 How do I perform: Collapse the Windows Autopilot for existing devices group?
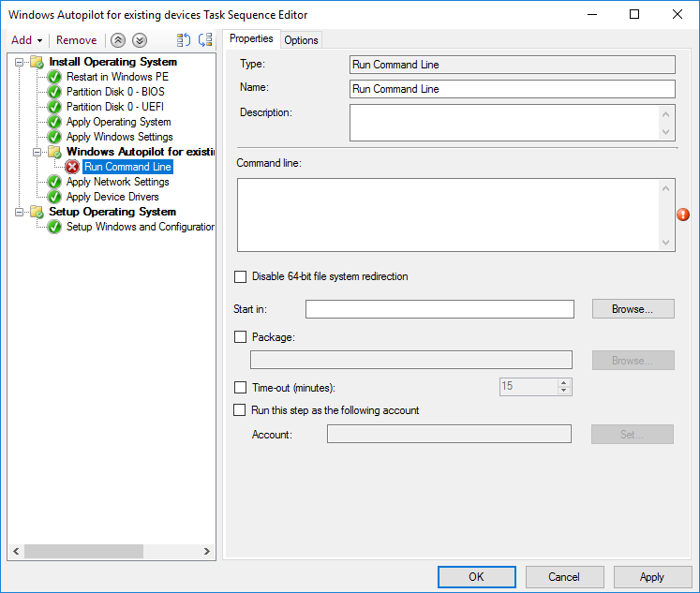click(37, 152)
